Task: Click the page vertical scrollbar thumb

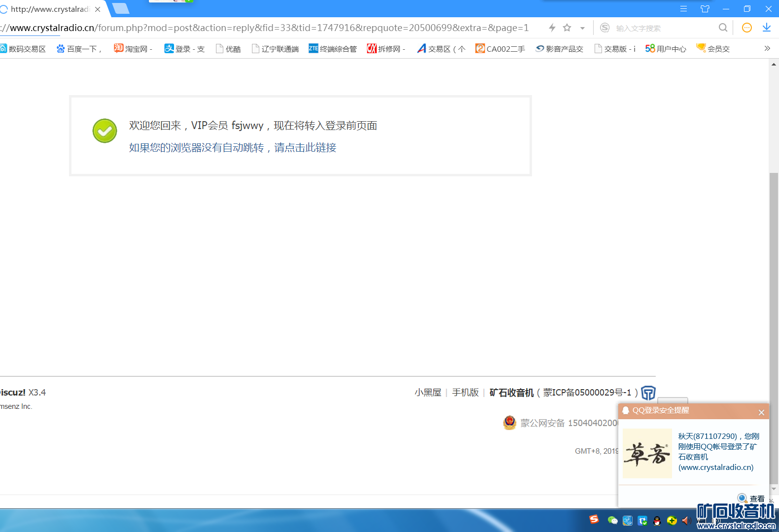Action: point(774,328)
